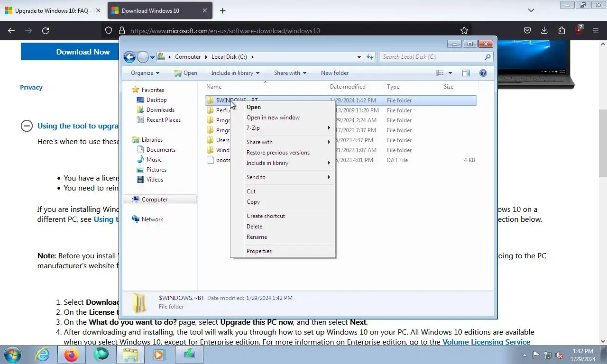Open Share with context submenu
607x364 pixels.
point(283,142)
